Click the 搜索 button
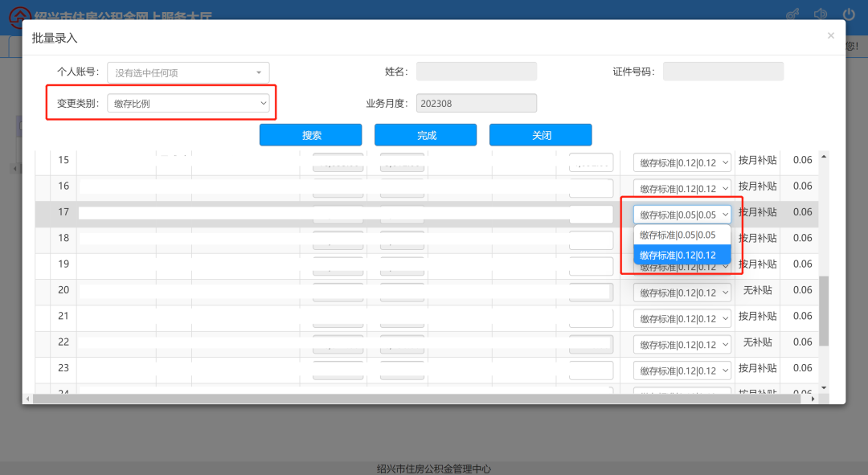Image resolution: width=868 pixels, height=475 pixels. [x=310, y=135]
